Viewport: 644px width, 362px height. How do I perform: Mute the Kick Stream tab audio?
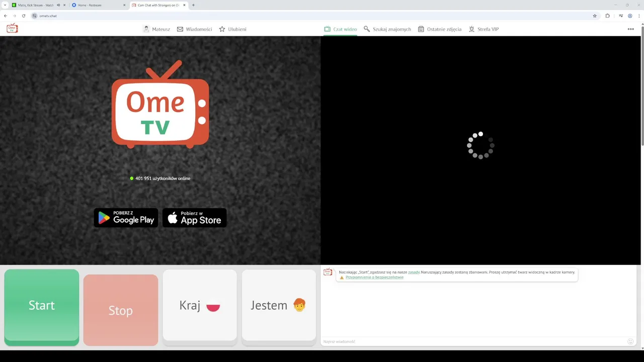pyautogui.click(x=58, y=5)
